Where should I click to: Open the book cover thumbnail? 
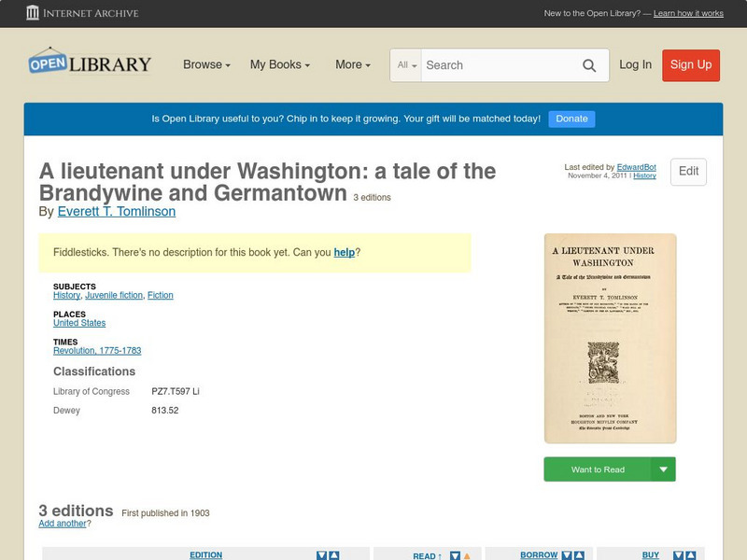point(610,338)
